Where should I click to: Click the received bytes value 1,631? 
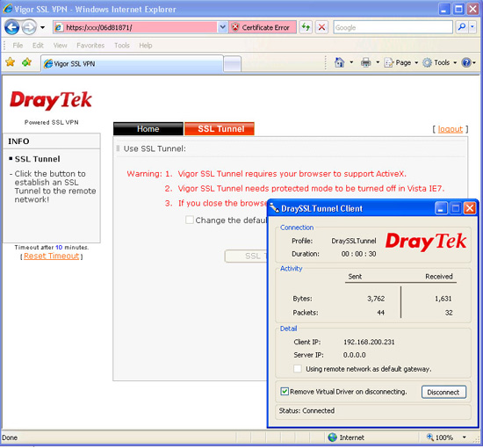coord(443,299)
